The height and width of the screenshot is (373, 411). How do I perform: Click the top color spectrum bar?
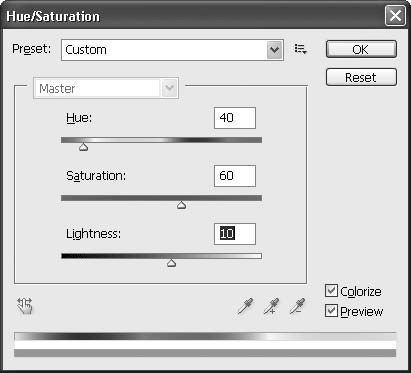pyautogui.click(x=205, y=336)
